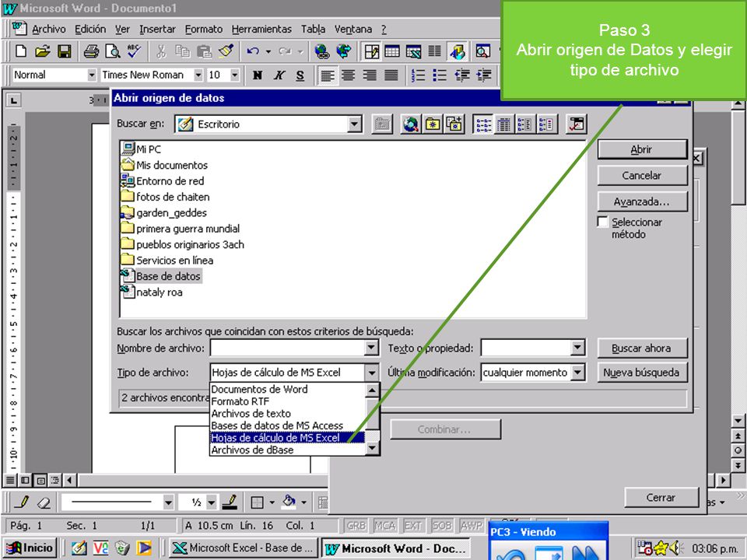Open the Buscar en Escritorio dropdown
The height and width of the screenshot is (560, 747).
pos(354,124)
